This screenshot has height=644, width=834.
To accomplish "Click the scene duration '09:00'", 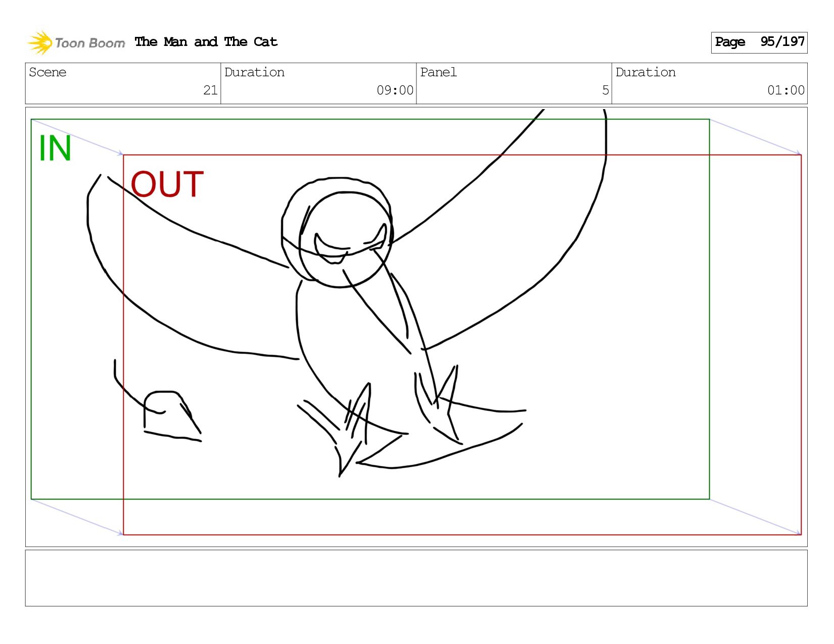I will pyautogui.click(x=395, y=90).
